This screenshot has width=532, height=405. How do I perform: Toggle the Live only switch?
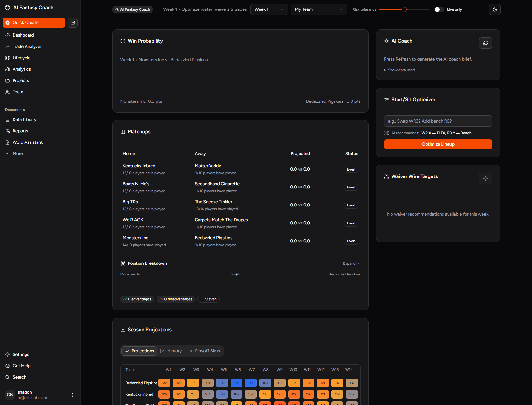coord(439,9)
